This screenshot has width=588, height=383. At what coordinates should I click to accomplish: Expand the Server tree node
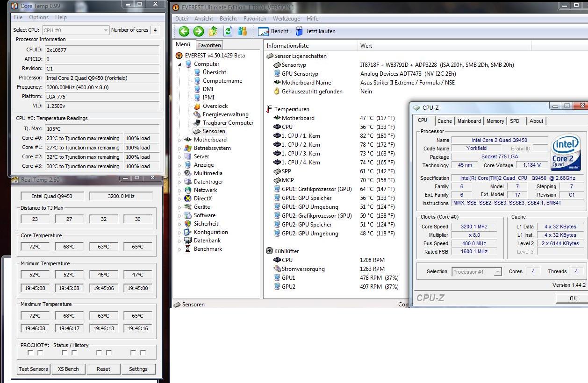pyautogui.click(x=180, y=156)
